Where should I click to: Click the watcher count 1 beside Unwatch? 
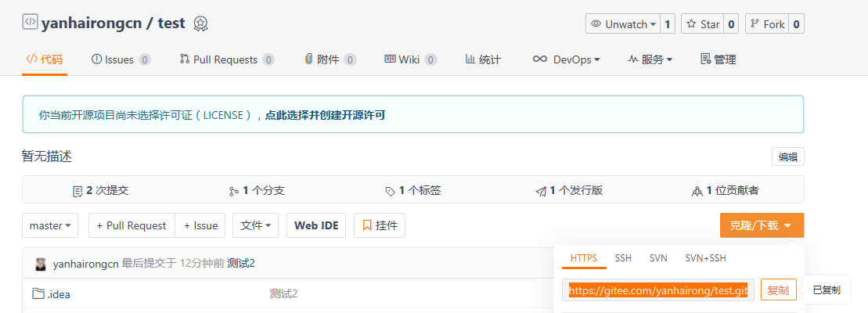668,23
